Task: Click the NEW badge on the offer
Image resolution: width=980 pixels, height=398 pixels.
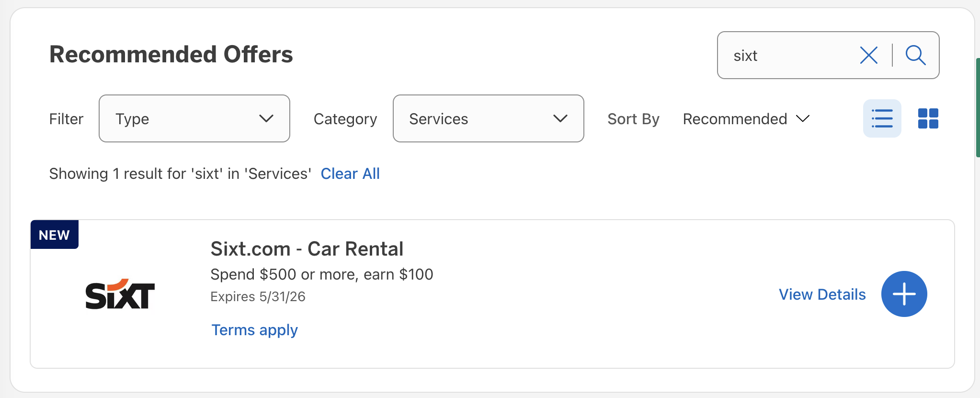Action: [54, 234]
